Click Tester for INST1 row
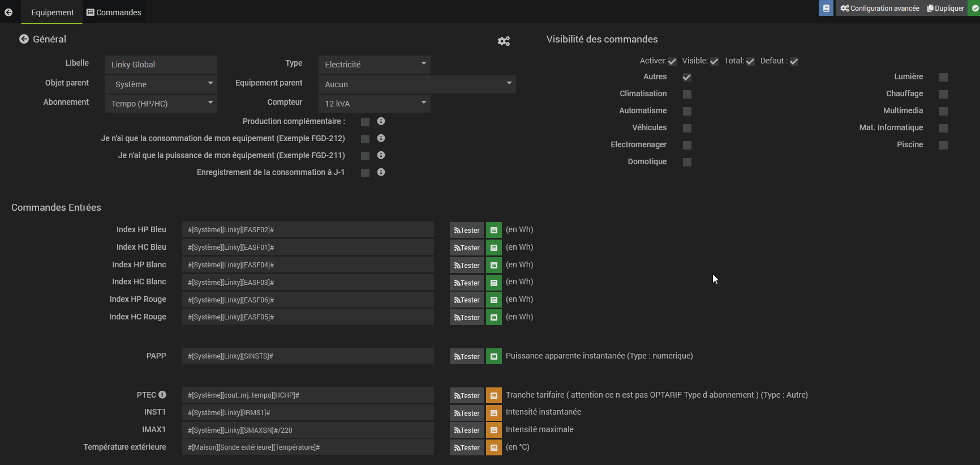 467,413
